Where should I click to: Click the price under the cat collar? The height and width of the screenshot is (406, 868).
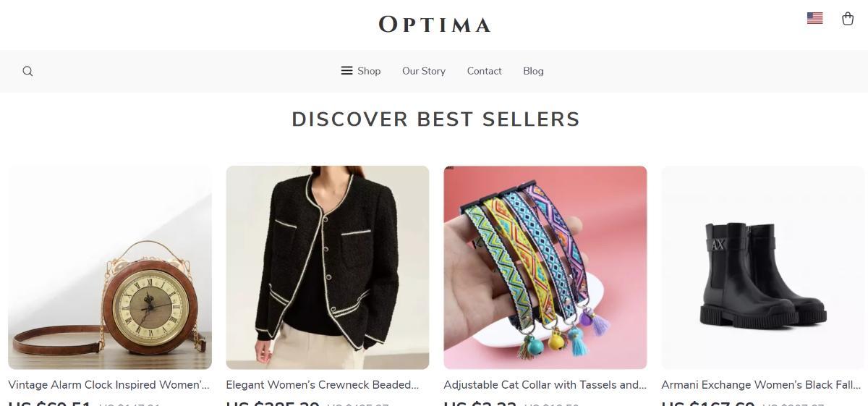coord(480,402)
